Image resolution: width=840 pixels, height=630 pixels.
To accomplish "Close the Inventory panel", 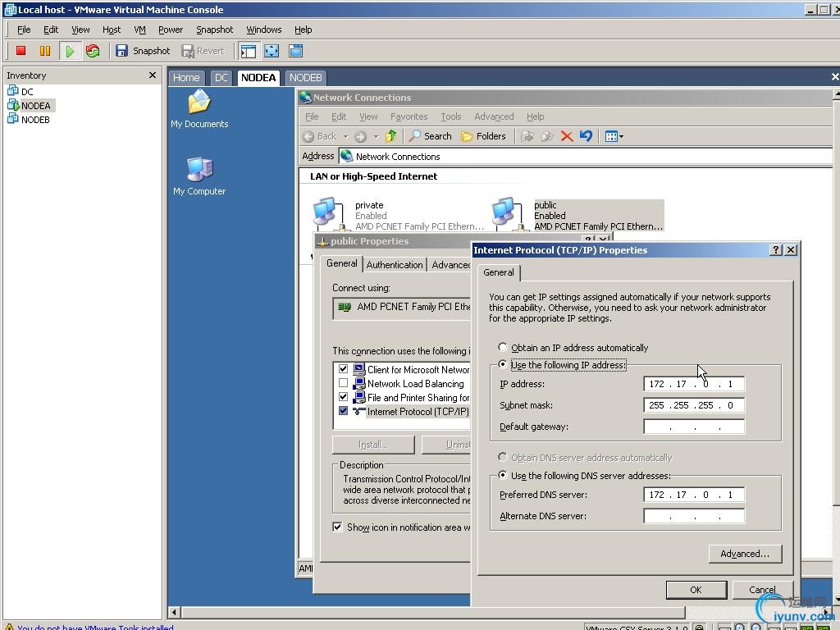I will pos(152,75).
